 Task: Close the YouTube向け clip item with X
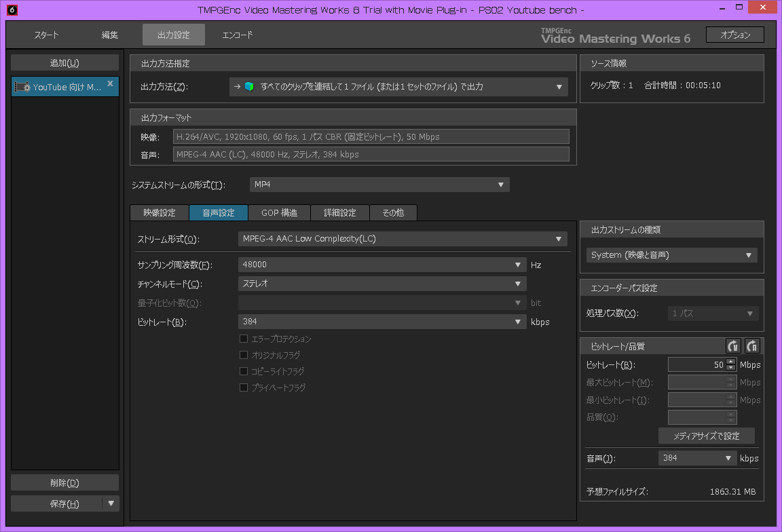[x=110, y=83]
